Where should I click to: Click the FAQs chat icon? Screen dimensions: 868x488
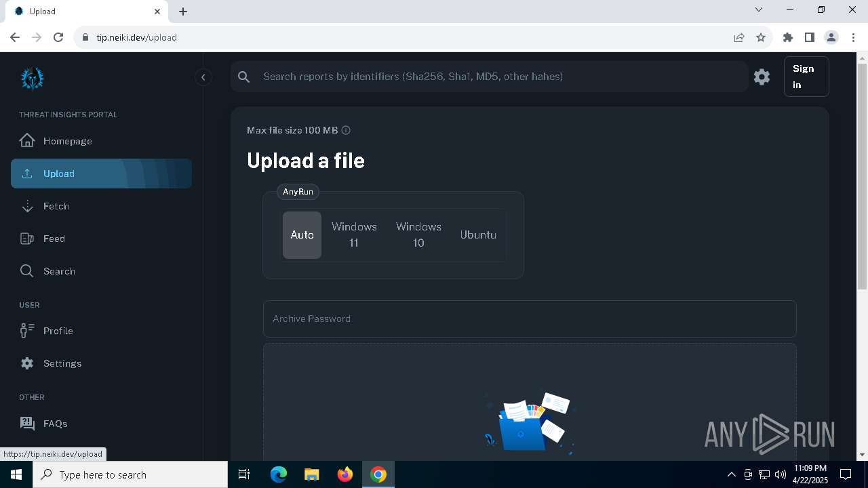[x=27, y=424]
